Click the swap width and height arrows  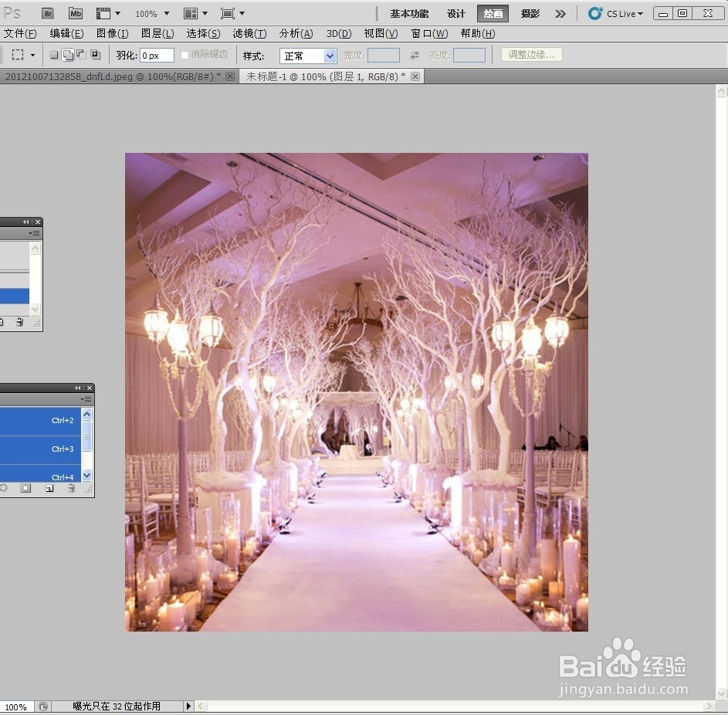415,56
